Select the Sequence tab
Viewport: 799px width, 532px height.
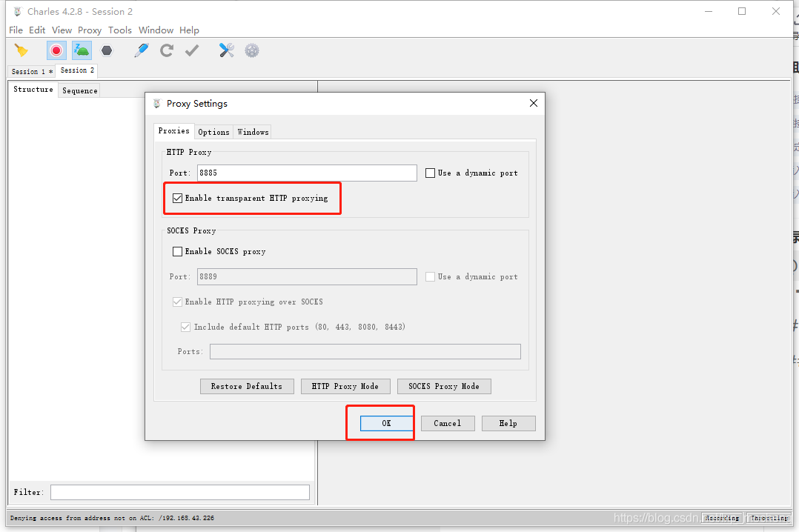79,90
